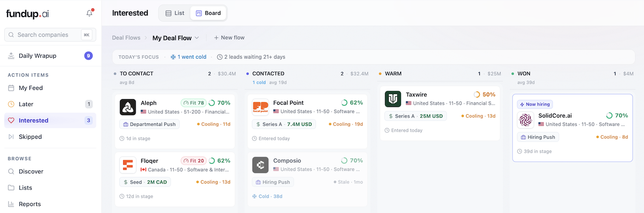Click Series A 7.4M USD tag
Image resolution: width=644 pixels, height=213 pixels.
pos(284,124)
